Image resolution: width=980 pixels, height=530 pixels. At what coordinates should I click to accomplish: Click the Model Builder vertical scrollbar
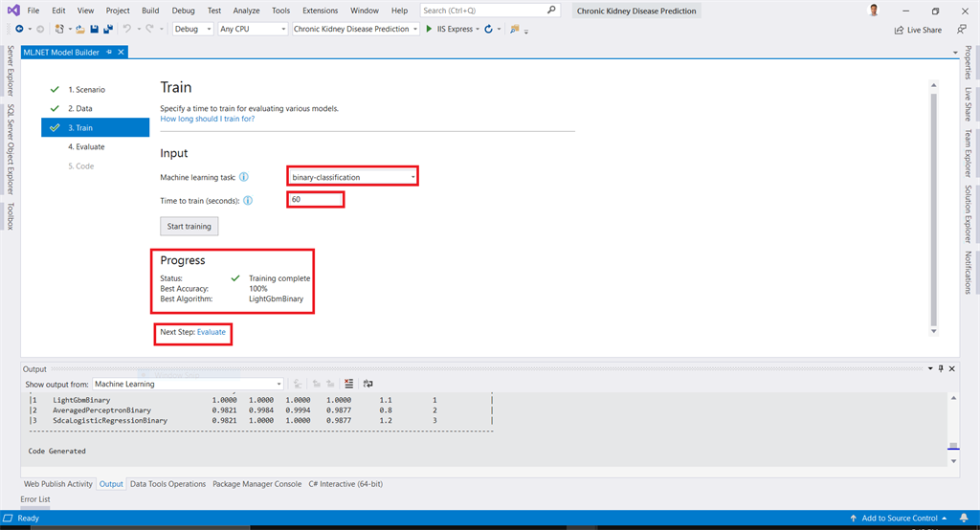[x=934, y=210]
